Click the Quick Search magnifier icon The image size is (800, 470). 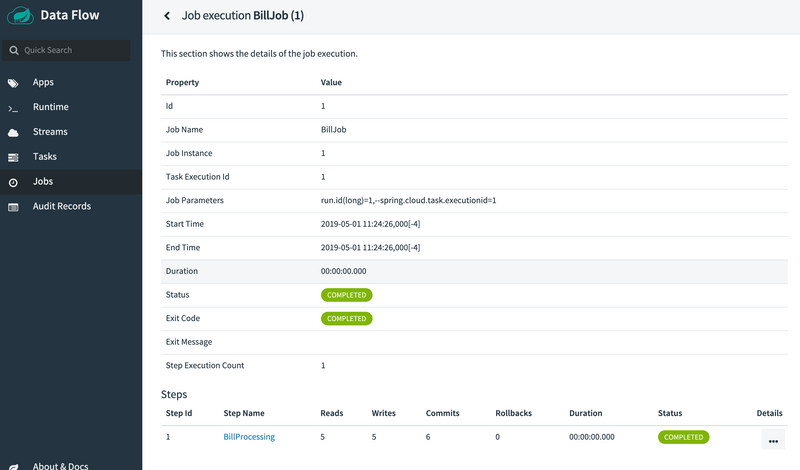(14, 50)
